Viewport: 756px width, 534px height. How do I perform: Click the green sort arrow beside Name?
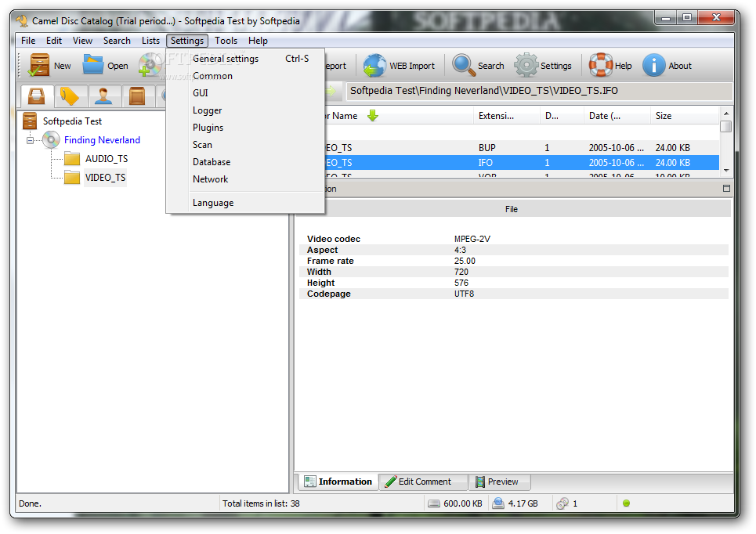tap(373, 116)
